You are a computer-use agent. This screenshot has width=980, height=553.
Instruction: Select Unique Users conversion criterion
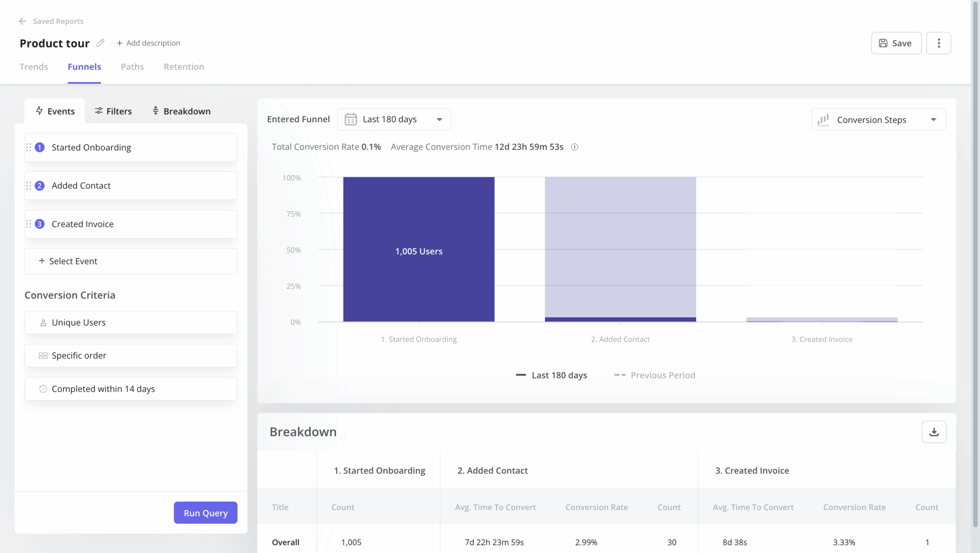[131, 322]
